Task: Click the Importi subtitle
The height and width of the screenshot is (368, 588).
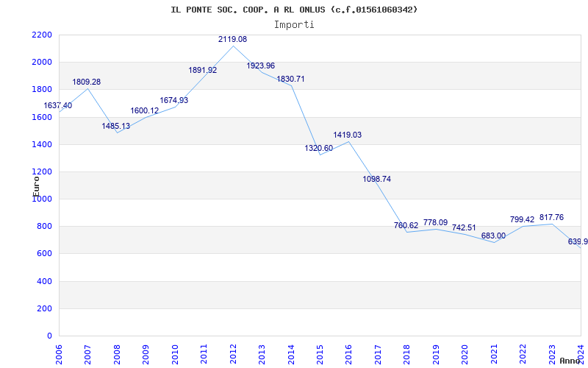Action: tap(294, 25)
